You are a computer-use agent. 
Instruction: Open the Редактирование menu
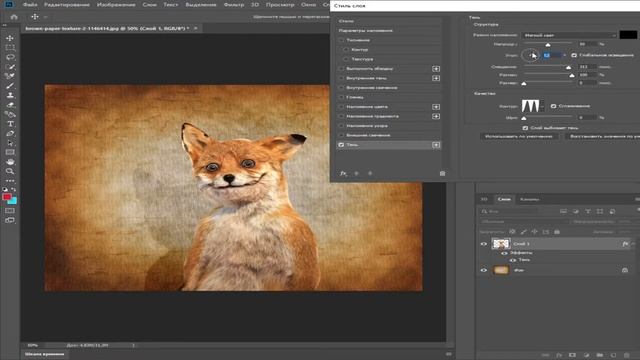coord(67,4)
